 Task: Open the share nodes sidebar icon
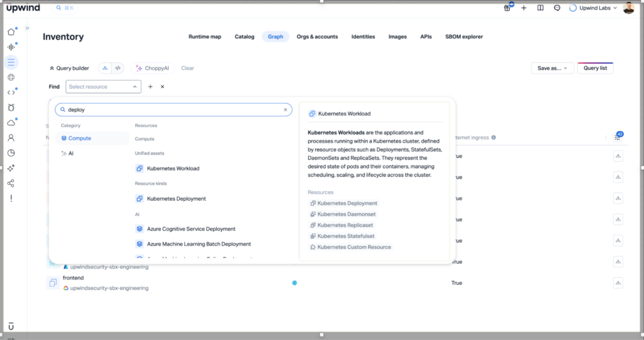coord(11,183)
